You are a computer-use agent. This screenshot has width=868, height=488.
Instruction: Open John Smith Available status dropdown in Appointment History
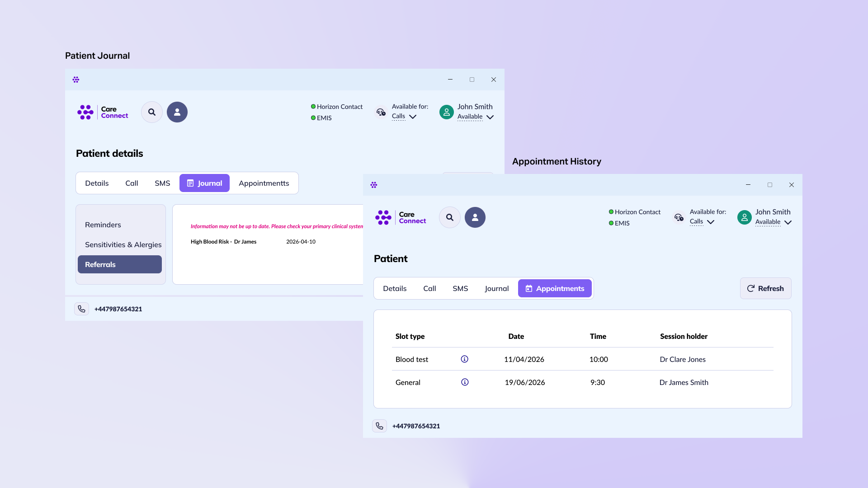click(774, 222)
